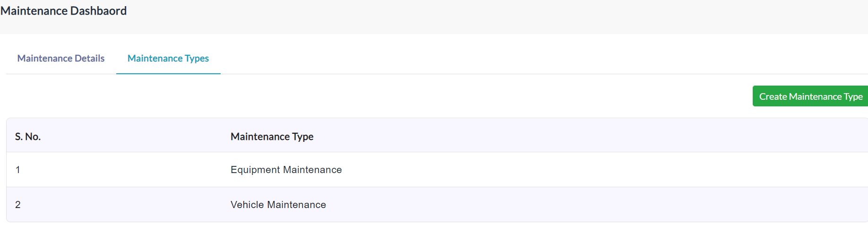Click the Maintenance Type column header
Image resolution: width=868 pixels, height=226 pixels.
point(272,137)
